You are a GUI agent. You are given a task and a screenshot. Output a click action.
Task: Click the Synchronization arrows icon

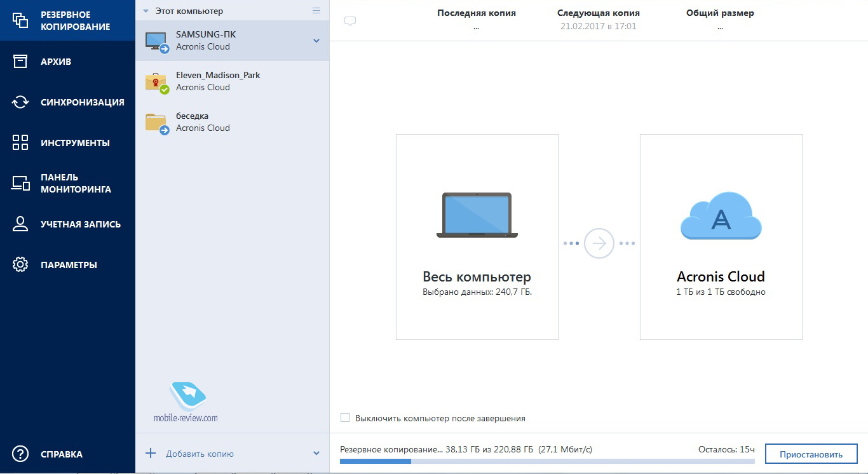20,102
